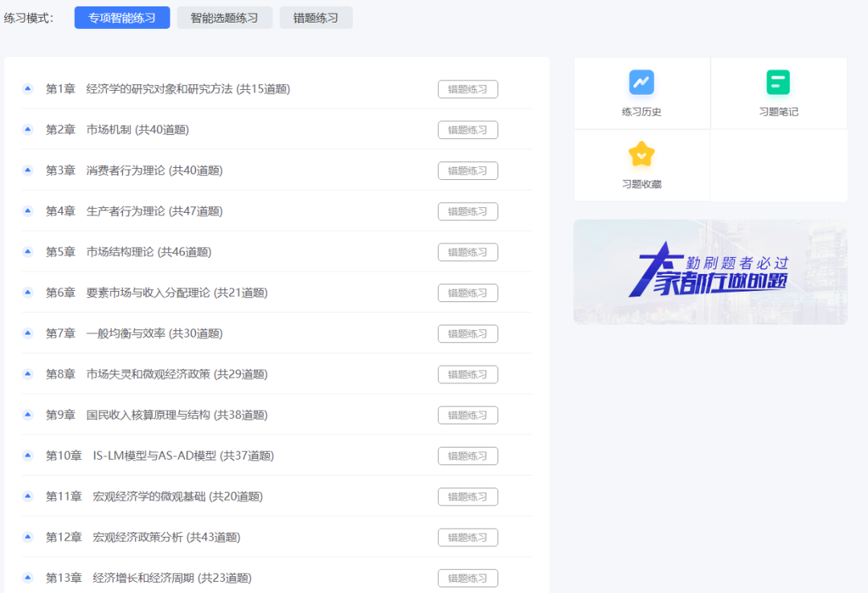Click arrow icon next to 第10章 IS-LM模型
Viewport: 868px width, 593px height.
coord(27,456)
